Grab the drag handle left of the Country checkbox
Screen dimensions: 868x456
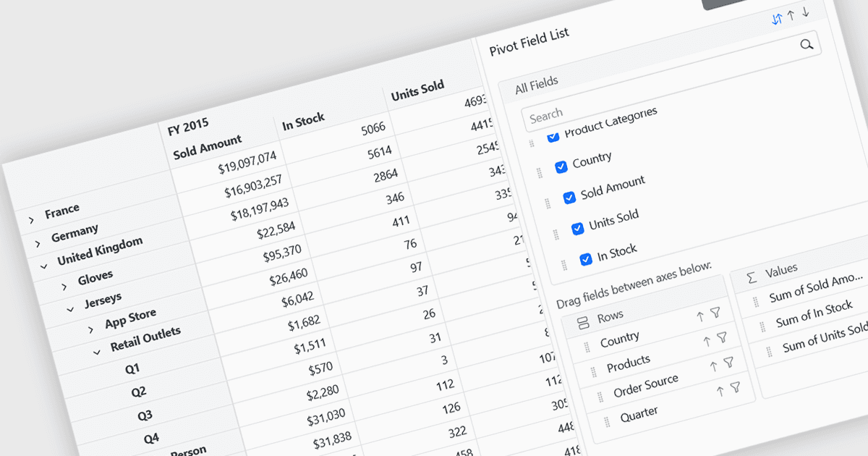539,172
